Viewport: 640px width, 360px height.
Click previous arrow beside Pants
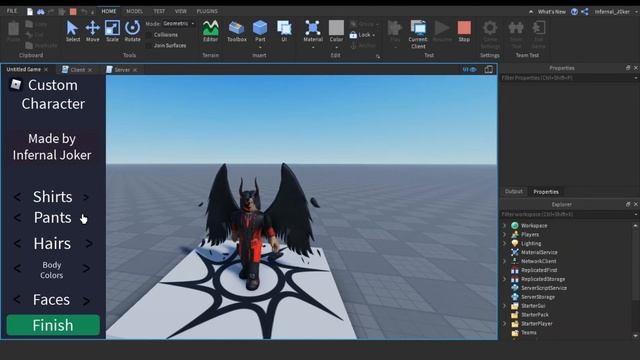[17, 218]
